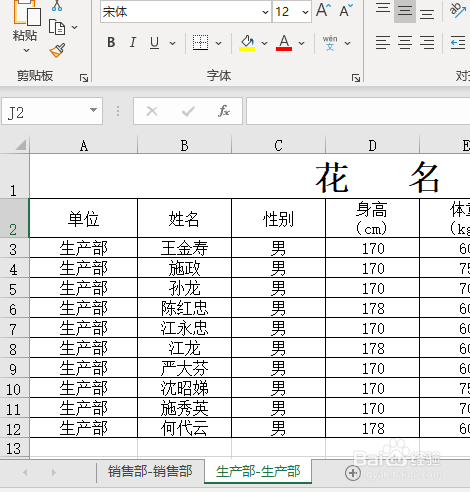Screen dimensions: 470x492
Task: Select cell containing 王金寿
Action: coord(184,248)
